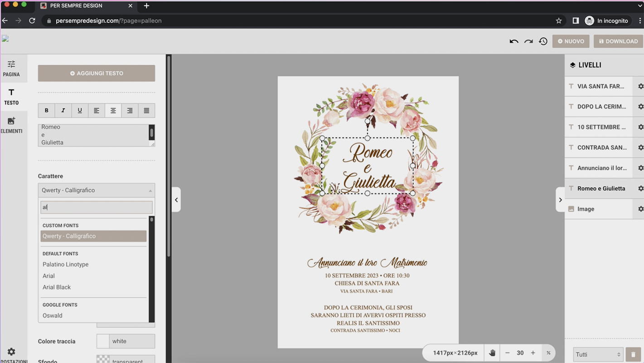Toggle underline text formatting

pyautogui.click(x=80, y=110)
